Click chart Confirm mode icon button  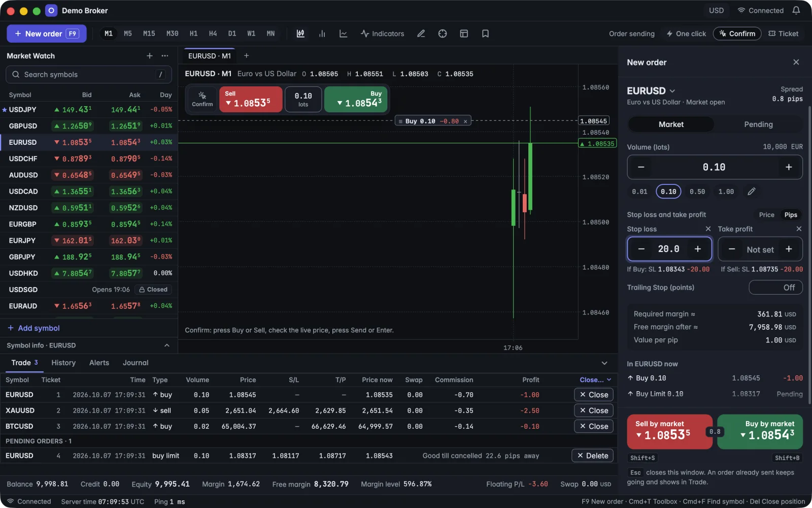coord(202,99)
